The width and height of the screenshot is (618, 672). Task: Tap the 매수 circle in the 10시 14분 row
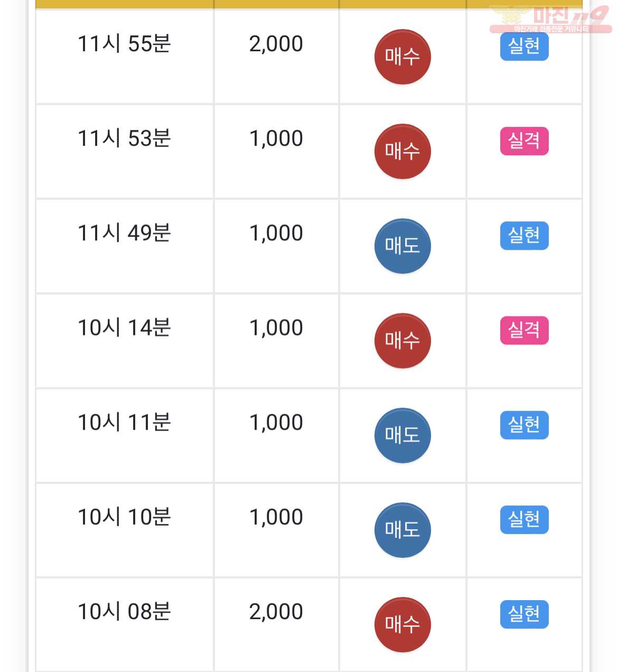[402, 340]
